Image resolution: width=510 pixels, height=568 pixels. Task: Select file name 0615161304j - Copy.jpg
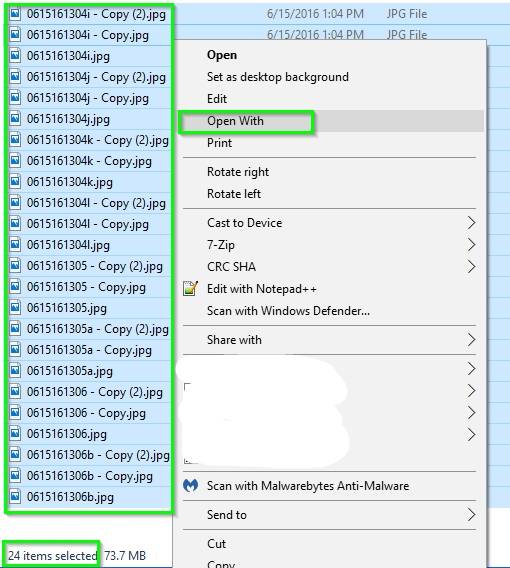88,98
